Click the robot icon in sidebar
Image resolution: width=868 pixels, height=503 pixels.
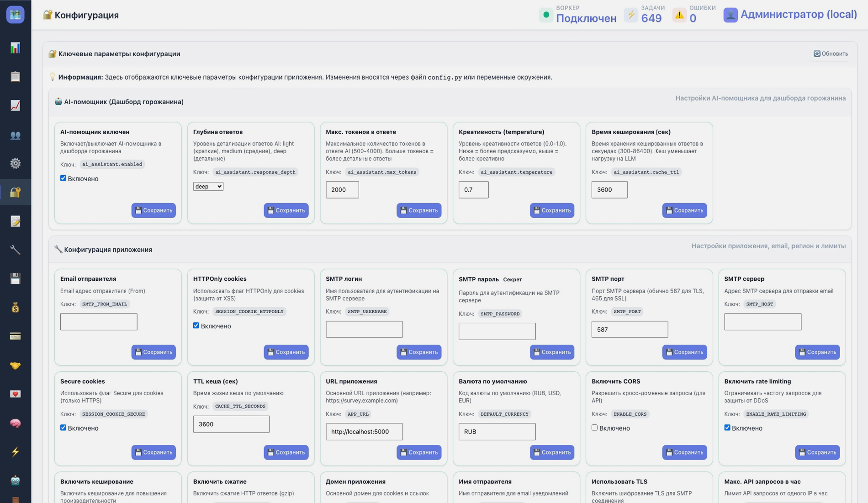click(15, 481)
